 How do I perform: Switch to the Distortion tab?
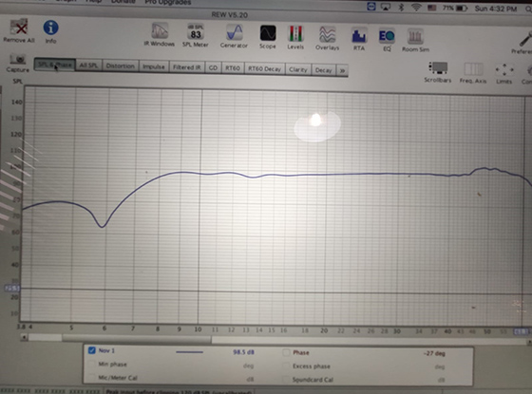point(121,66)
